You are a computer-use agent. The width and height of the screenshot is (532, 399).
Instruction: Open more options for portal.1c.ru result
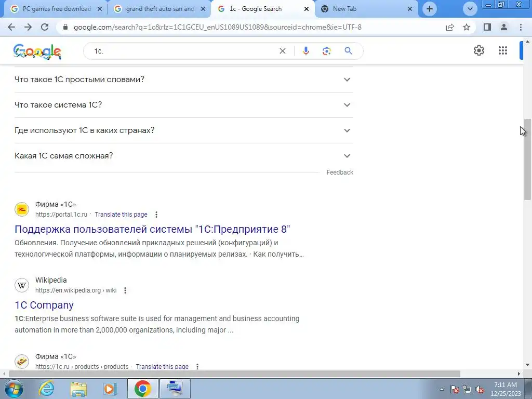(156, 215)
